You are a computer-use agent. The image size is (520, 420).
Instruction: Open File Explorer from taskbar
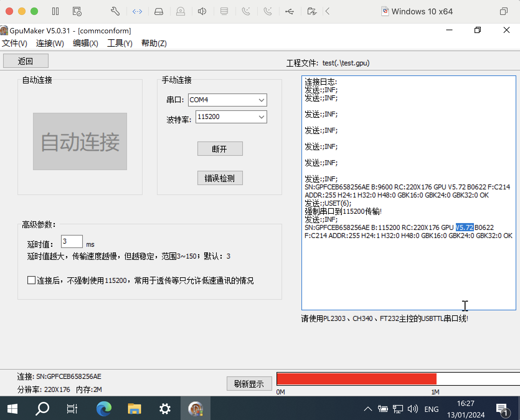(x=135, y=408)
